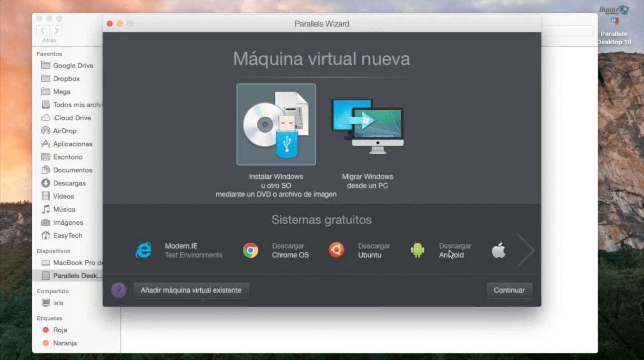Open Descargas folder in sidebar
Viewport: 644px width, 360px height.
(69, 183)
